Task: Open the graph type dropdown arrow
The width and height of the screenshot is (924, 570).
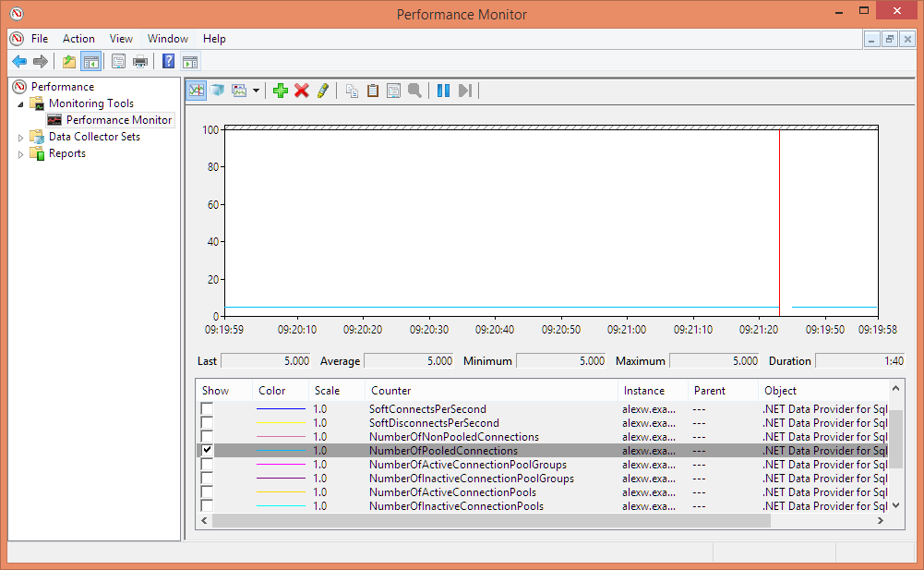Action: (x=256, y=91)
